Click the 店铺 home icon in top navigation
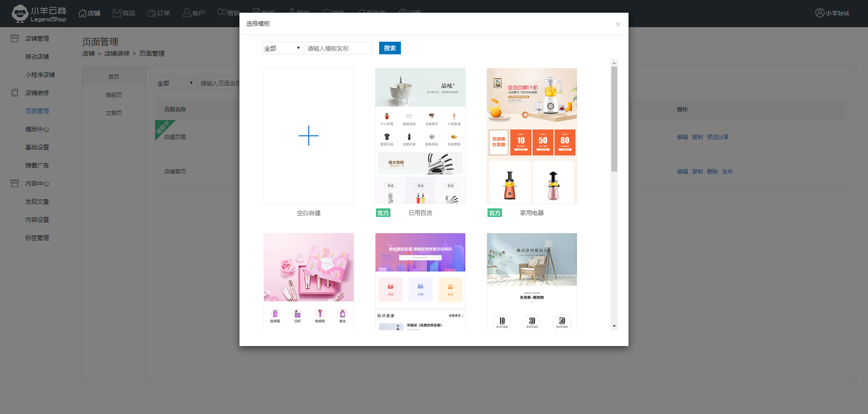This screenshot has height=414, width=868. pos(83,13)
